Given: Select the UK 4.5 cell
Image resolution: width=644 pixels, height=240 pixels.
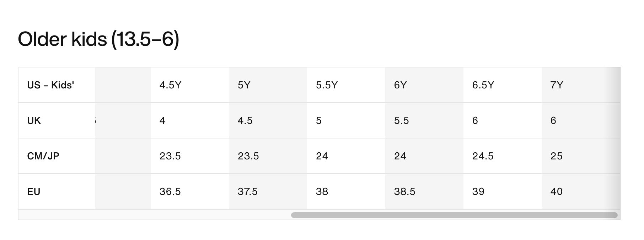Looking at the screenshot, I should (245, 121).
